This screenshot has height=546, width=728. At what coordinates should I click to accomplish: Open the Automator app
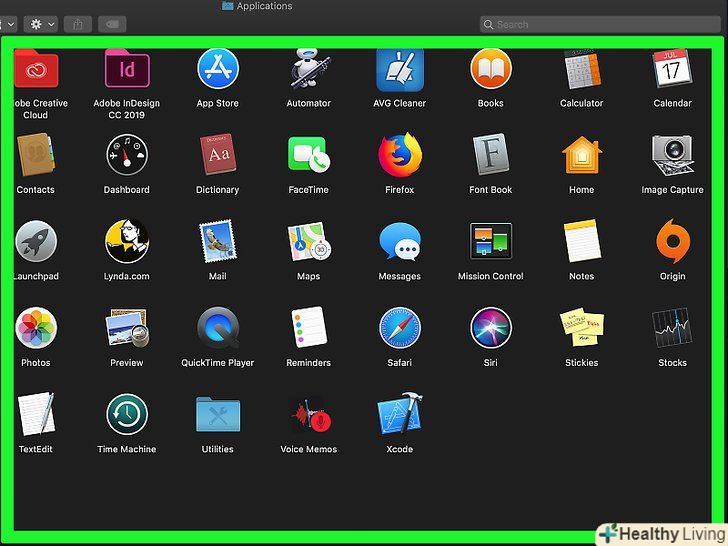[x=309, y=69]
